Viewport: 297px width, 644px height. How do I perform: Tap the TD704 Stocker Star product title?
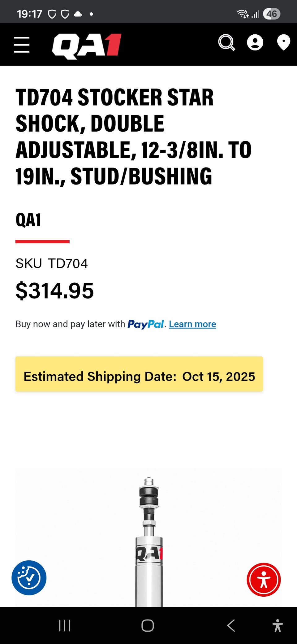(x=133, y=136)
